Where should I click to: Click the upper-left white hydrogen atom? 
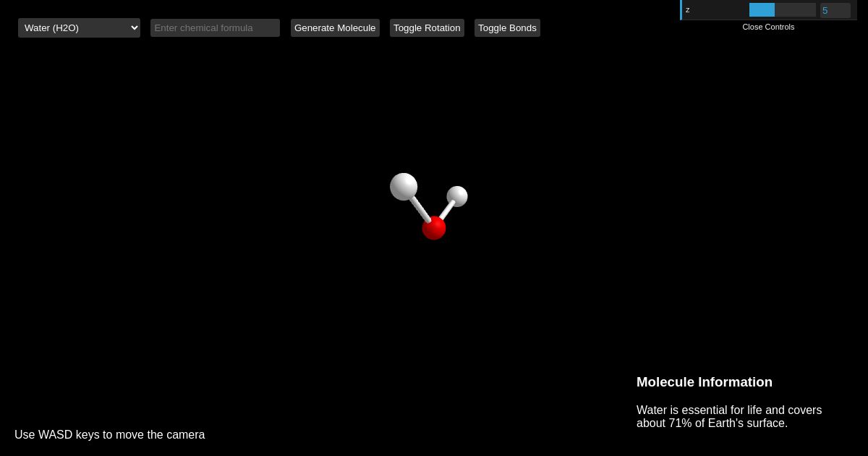[405, 187]
